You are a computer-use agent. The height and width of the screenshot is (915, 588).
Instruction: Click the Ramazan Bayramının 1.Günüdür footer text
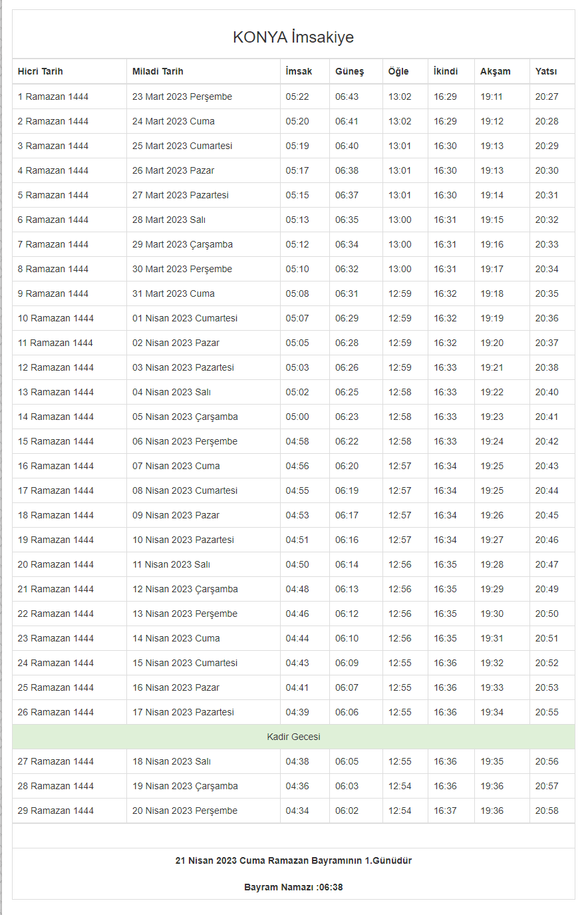point(293,860)
